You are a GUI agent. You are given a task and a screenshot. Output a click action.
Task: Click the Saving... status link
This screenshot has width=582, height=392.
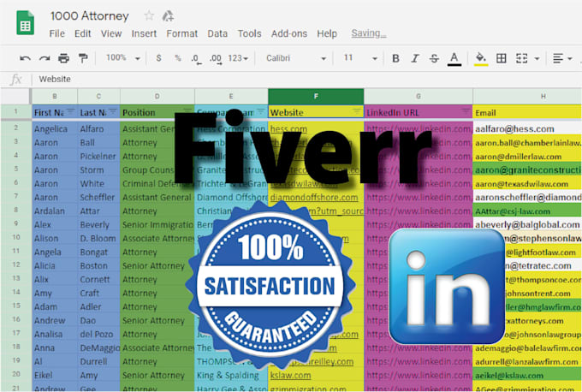pyautogui.click(x=369, y=33)
